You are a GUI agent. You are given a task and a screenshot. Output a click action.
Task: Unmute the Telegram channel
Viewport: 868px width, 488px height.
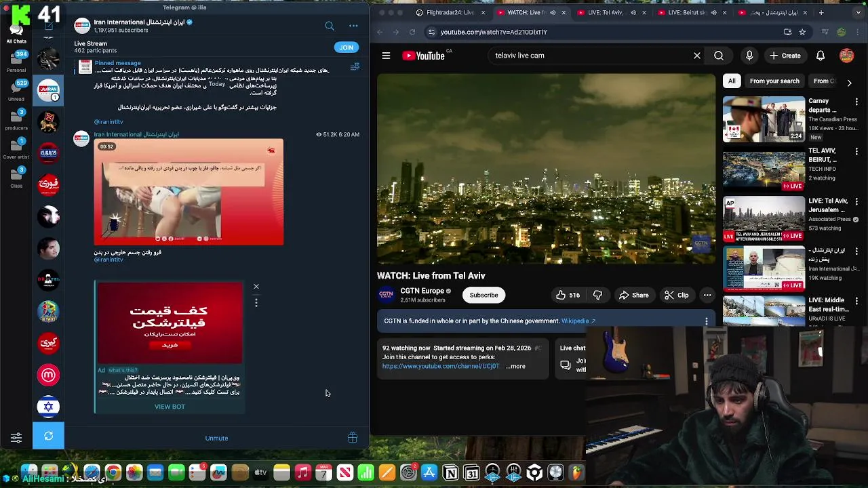click(216, 439)
